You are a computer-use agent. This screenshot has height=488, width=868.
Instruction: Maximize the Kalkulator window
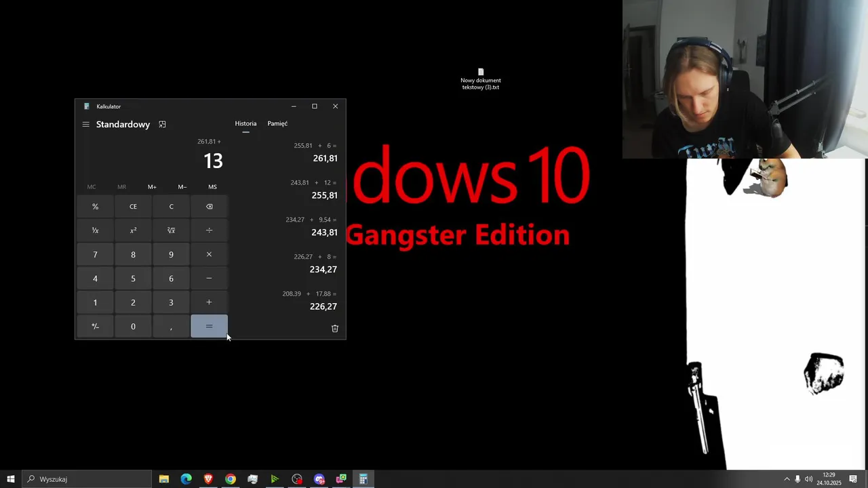pyautogui.click(x=315, y=106)
